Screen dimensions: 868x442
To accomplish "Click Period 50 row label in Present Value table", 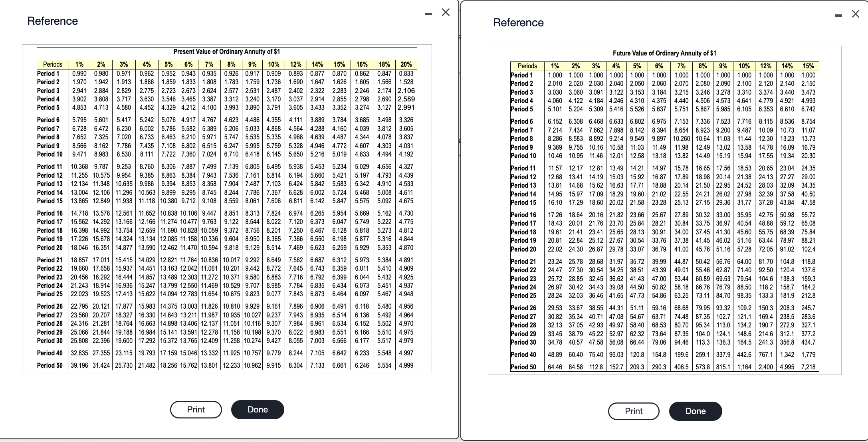I will [50, 365].
